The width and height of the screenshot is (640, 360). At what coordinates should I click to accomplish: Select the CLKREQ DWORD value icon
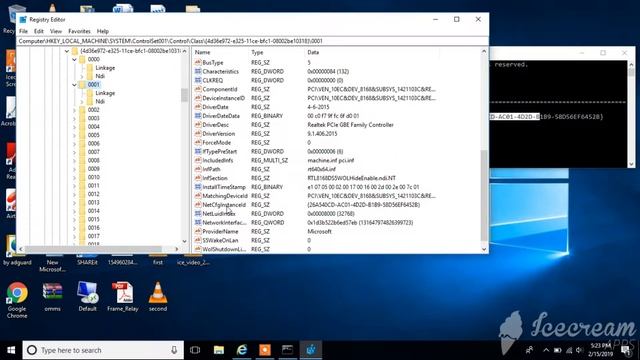198,80
